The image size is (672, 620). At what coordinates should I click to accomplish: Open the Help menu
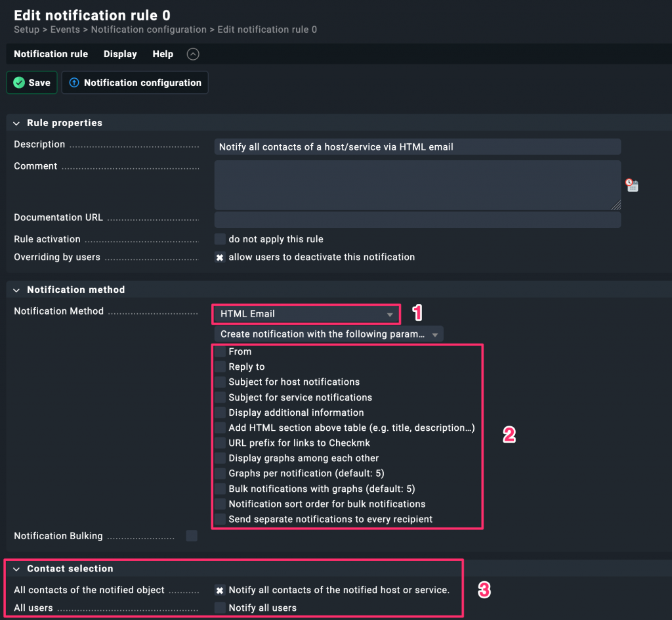pos(163,55)
